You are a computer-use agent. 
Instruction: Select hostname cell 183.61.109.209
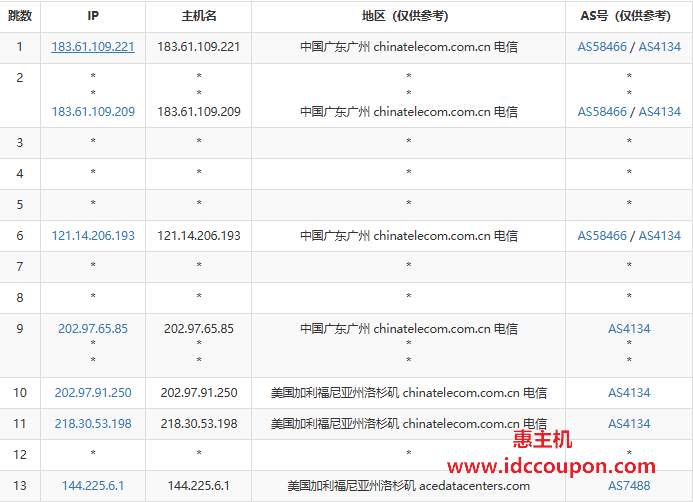[x=199, y=112]
